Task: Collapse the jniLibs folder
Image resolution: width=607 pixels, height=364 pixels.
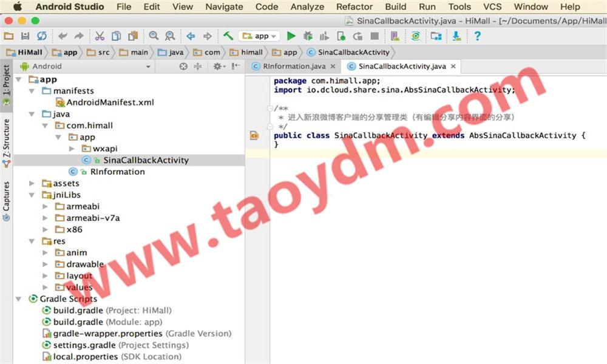Action: 32,195
